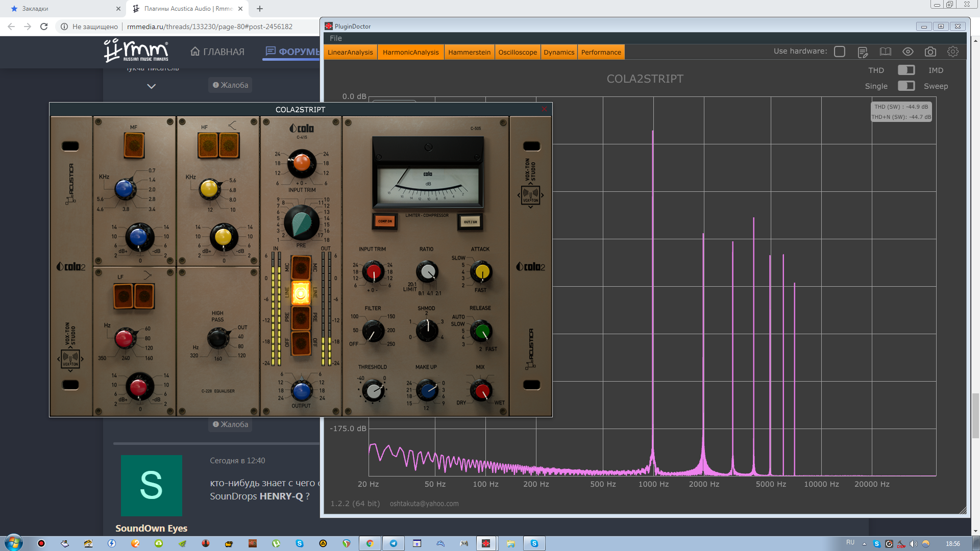980x551 pixels.
Task: Close the Закладки browser tab
Action: [118, 9]
